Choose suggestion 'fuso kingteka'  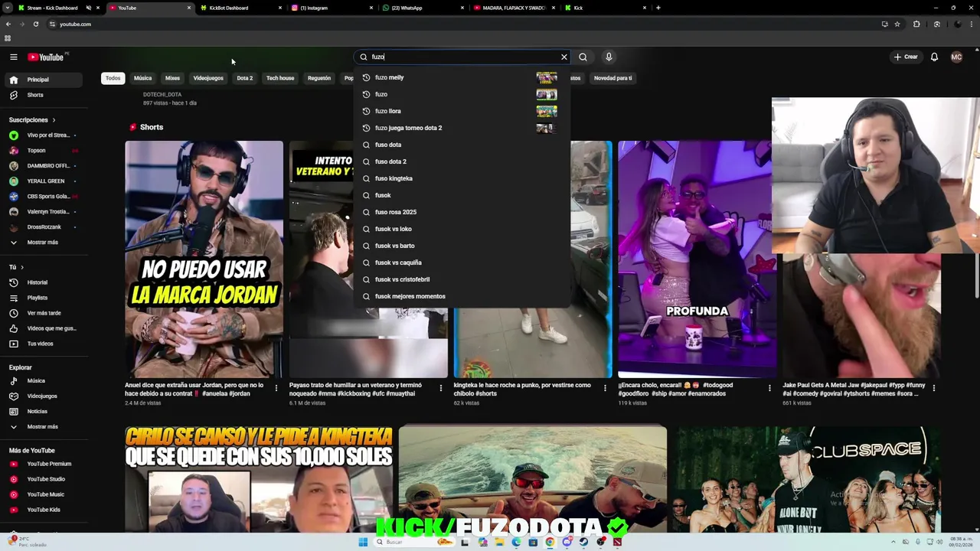(462, 178)
